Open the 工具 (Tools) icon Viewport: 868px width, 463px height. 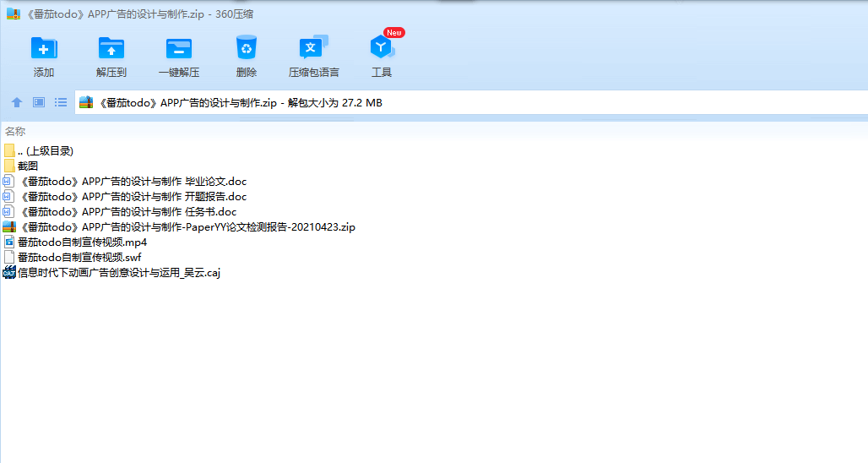coord(382,47)
